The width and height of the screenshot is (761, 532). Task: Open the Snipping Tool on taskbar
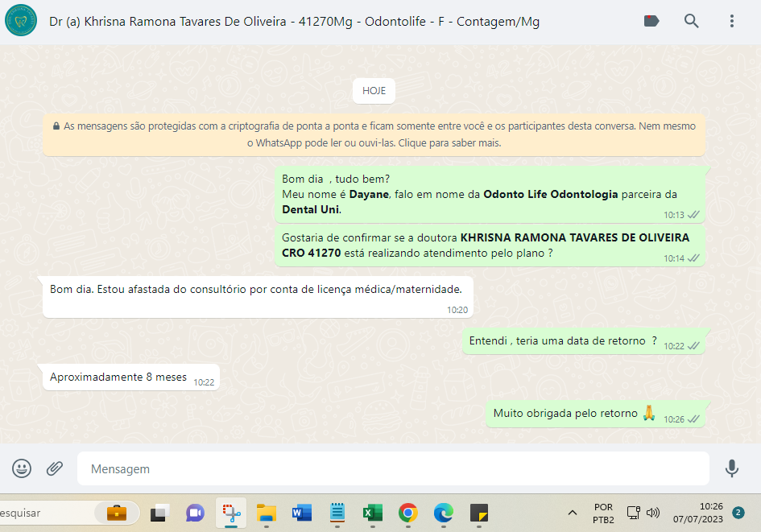coord(231,513)
